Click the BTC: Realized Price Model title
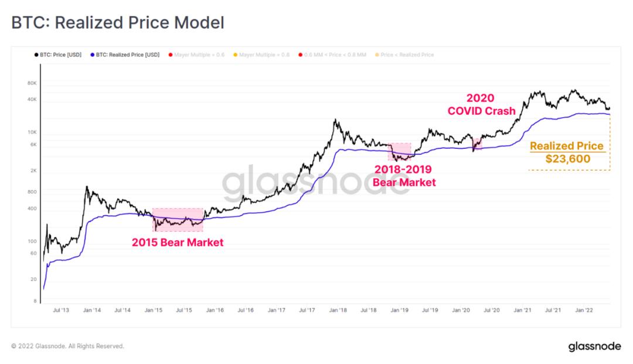Image resolution: width=633 pixels, height=364 pixels. (x=117, y=23)
